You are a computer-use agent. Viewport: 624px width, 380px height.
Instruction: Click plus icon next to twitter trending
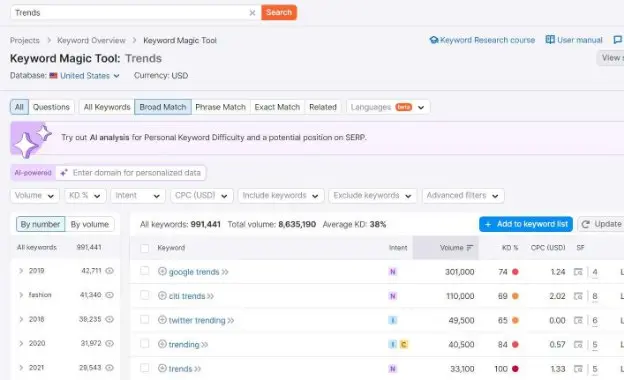click(x=162, y=320)
